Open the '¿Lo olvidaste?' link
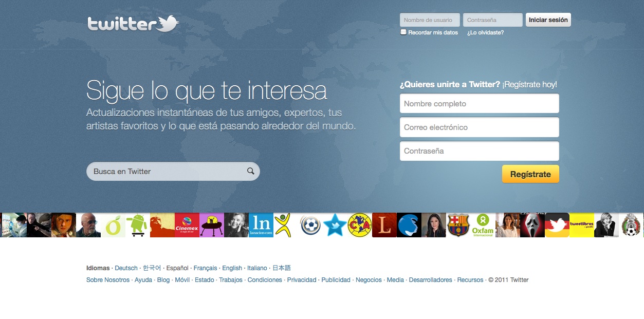The image size is (644, 319). point(485,32)
